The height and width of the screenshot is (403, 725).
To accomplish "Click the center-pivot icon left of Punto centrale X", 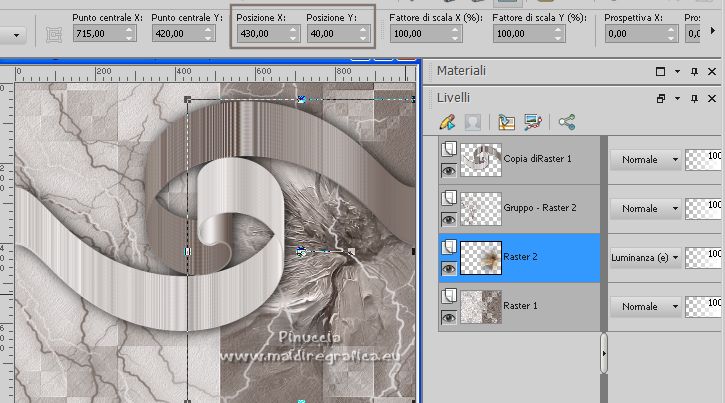I will click(54, 35).
